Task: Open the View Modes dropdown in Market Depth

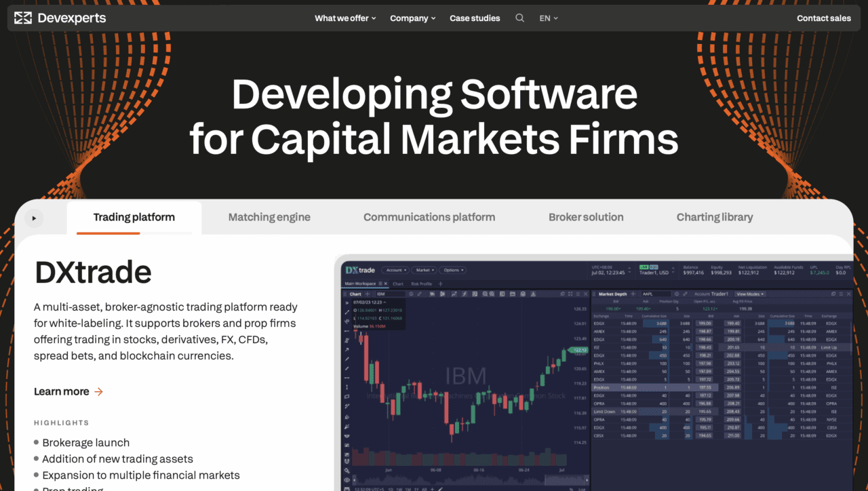Action: coord(750,294)
